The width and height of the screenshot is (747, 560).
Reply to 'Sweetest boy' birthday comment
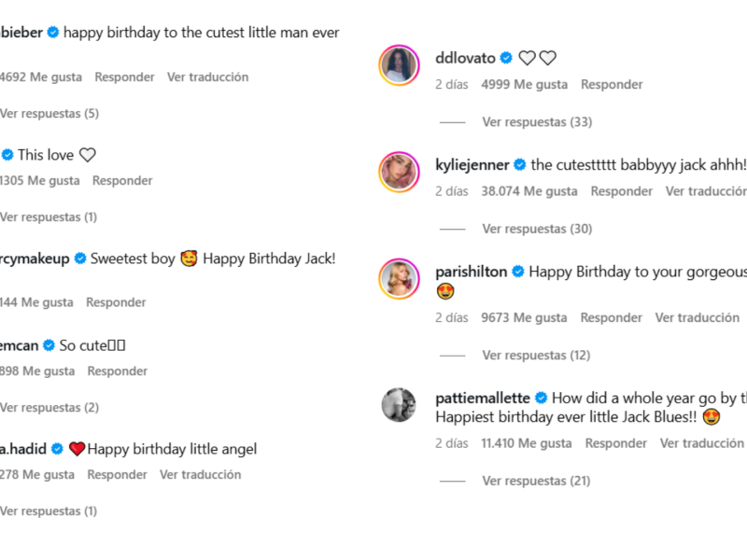point(116,302)
